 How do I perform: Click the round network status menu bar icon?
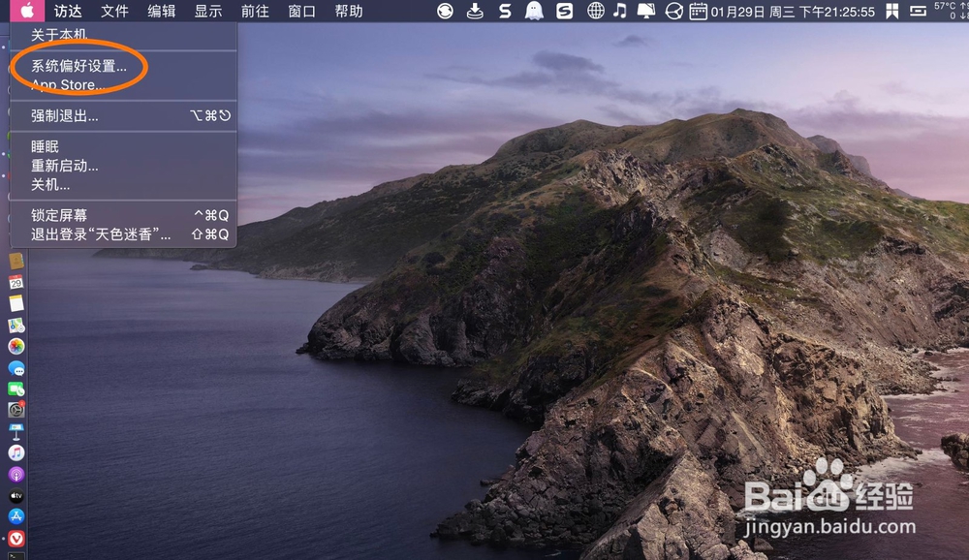coord(674,11)
